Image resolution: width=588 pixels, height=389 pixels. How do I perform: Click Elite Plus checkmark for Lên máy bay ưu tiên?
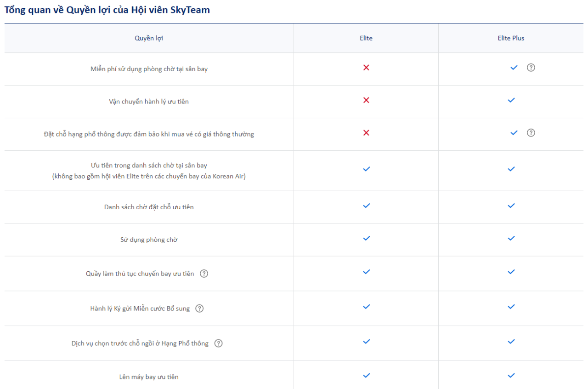(511, 376)
